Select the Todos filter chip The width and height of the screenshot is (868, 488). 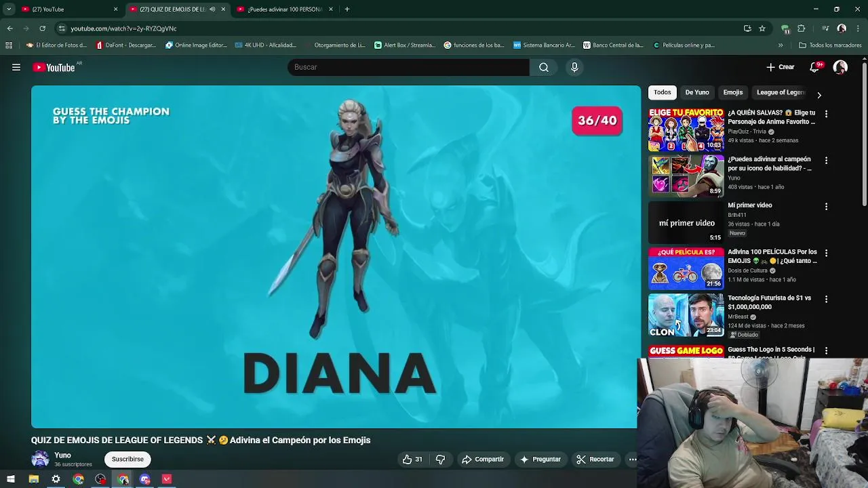pos(663,92)
